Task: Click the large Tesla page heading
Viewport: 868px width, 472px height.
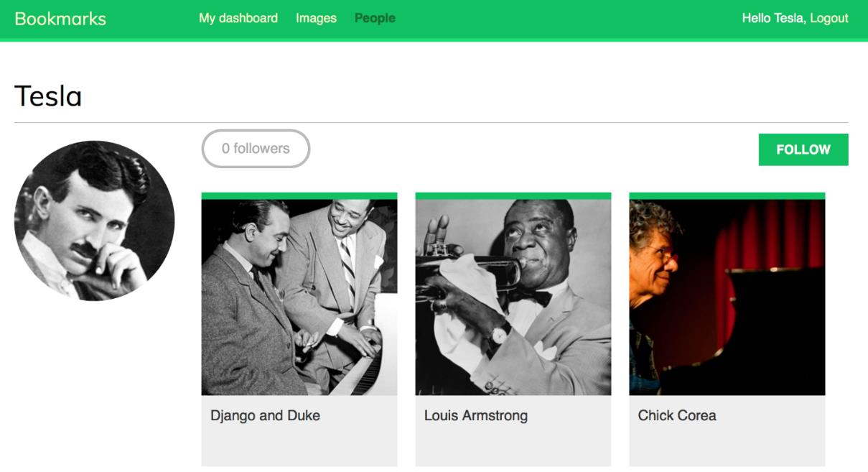Action: (48, 96)
